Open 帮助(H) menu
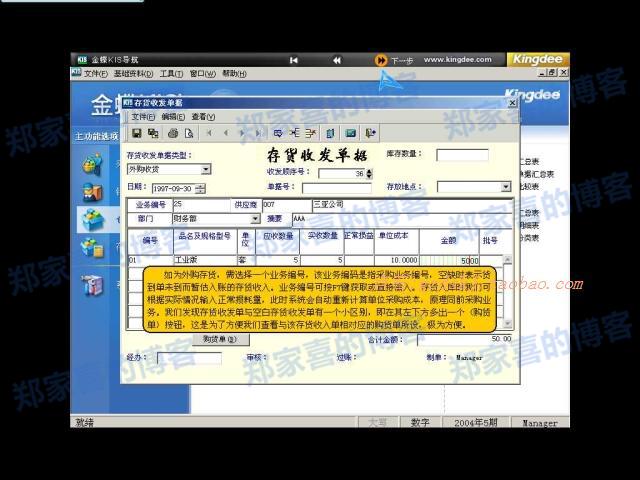The height and width of the screenshot is (480, 640). (x=234, y=74)
